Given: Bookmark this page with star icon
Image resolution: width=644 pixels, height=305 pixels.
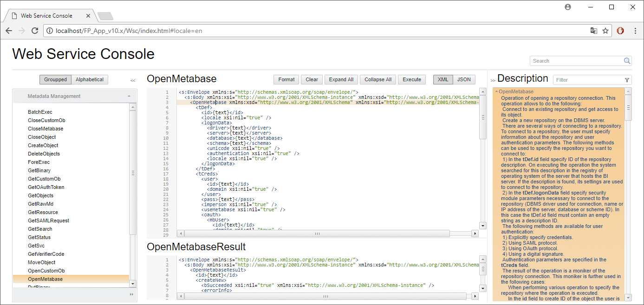Looking at the screenshot, I should [605, 31].
